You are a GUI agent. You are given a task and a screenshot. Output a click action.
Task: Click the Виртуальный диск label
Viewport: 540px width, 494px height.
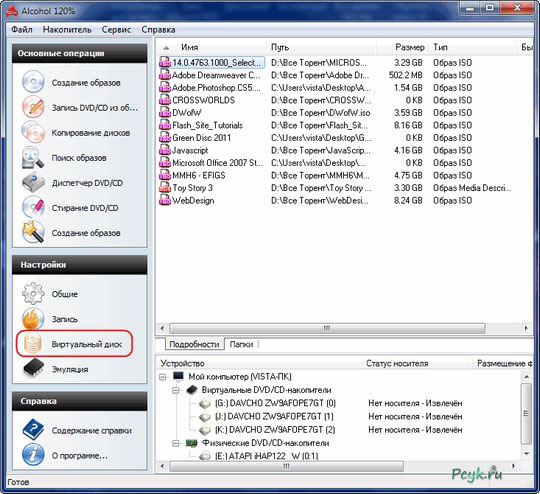pyautogui.click(x=87, y=344)
